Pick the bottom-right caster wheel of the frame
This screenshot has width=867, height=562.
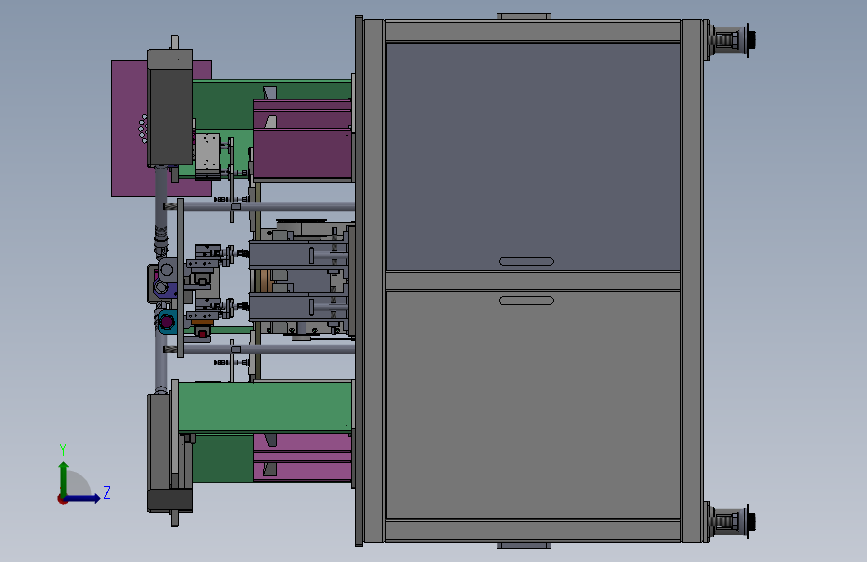coord(730,521)
